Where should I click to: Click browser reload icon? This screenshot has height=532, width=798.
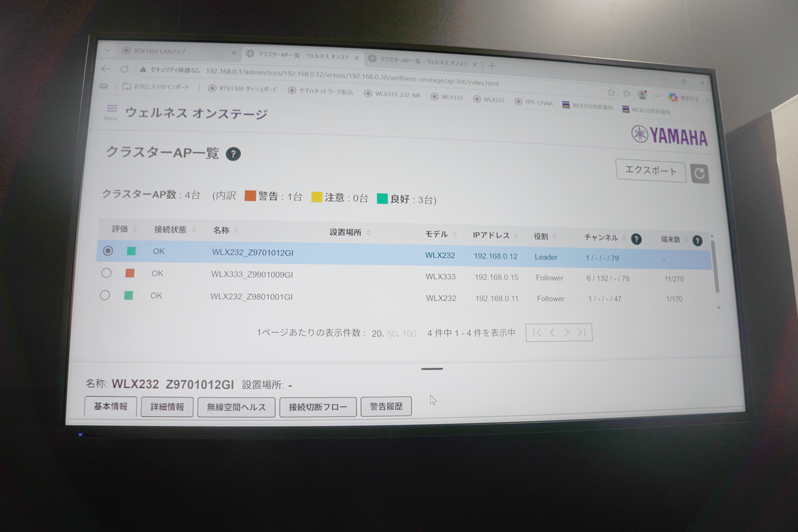(124, 69)
